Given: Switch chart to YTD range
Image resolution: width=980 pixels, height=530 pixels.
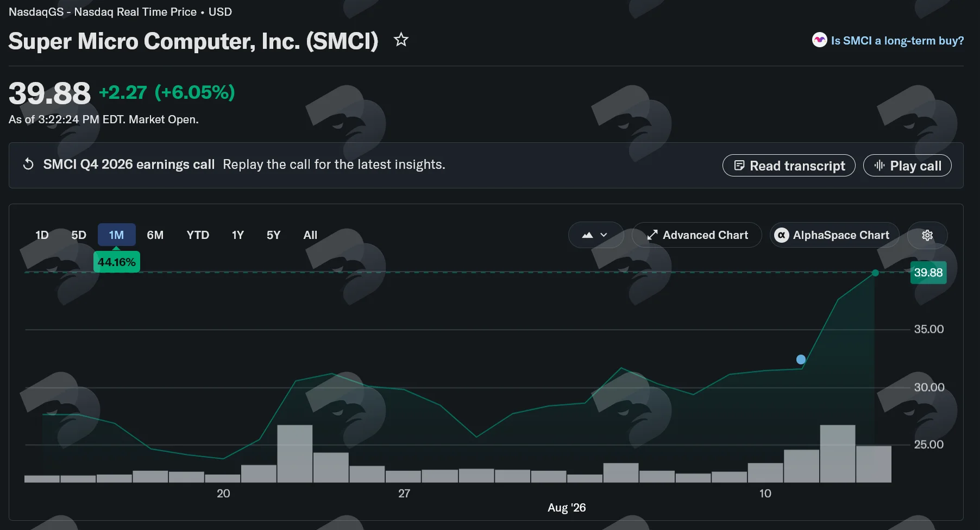Looking at the screenshot, I should point(198,235).
